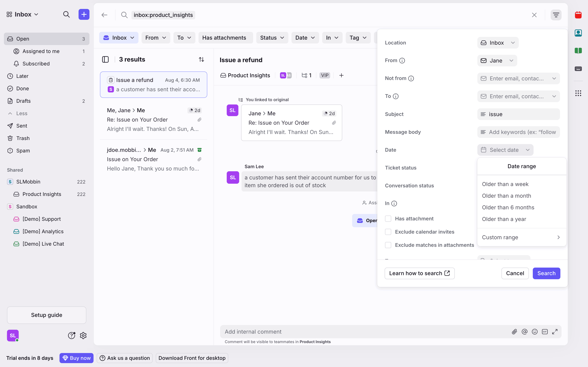Click the sort results arrows icon
The width and height of the screenshot is (588, 367).
tap(201, 59)
